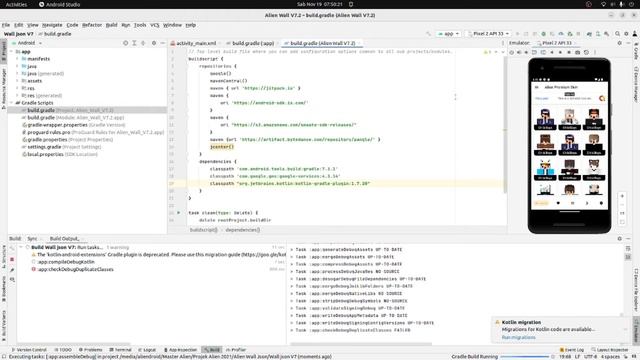
Task: Click the Search Everywhere magnifier icon
Action: click(618, 34)
